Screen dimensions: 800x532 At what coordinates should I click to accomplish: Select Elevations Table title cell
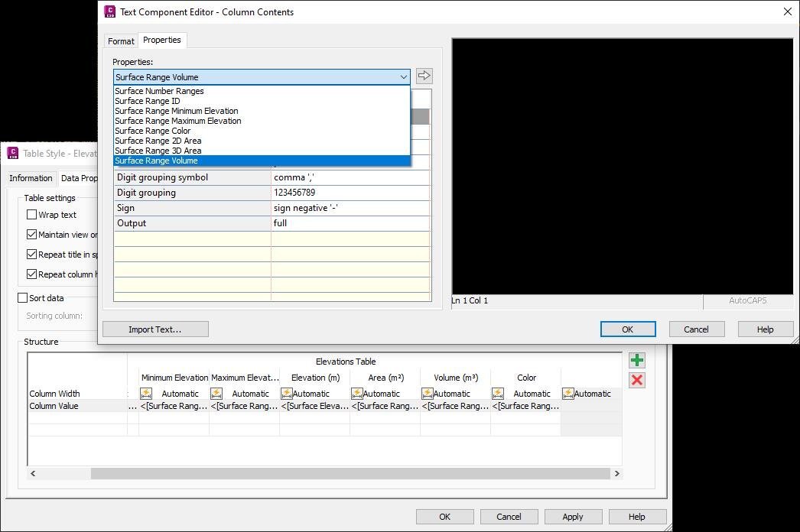click(346, 362)
